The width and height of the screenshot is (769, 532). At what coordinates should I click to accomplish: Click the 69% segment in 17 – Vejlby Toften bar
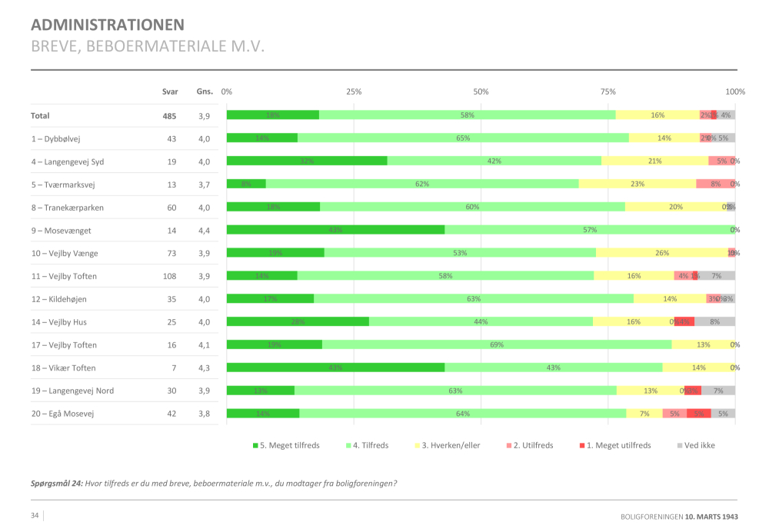point(497,345)
